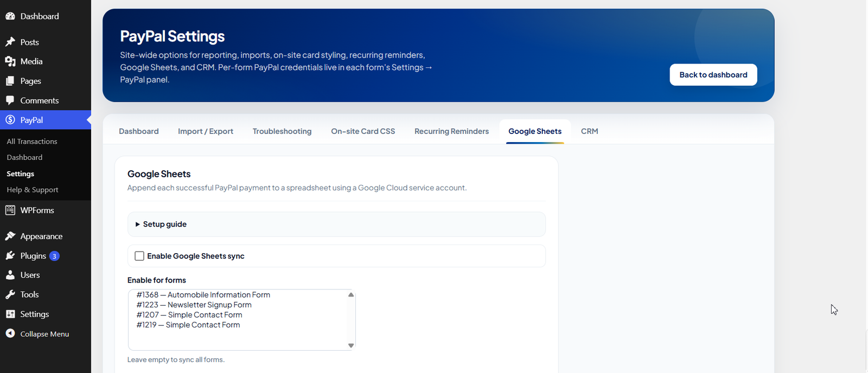868x373 pixels.
Task: Select #1223 — Newsletter Signup Form
Action: [194, 305]
